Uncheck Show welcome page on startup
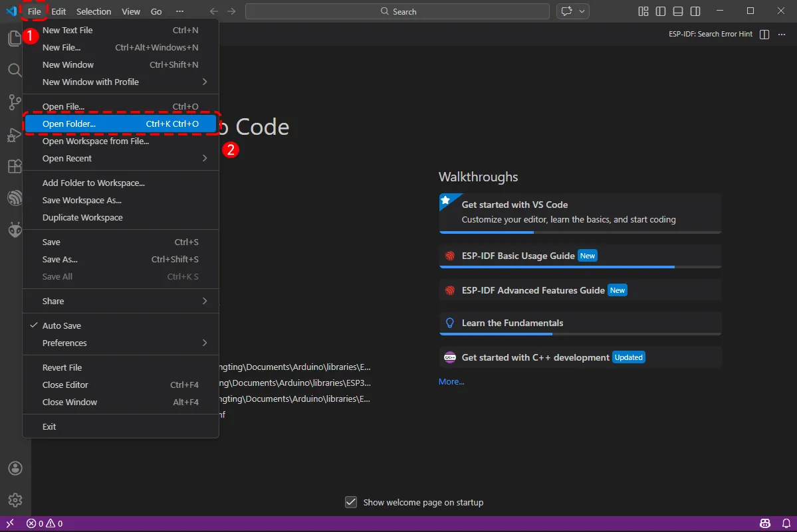The image size is (797, 532). tap(351, 502)
